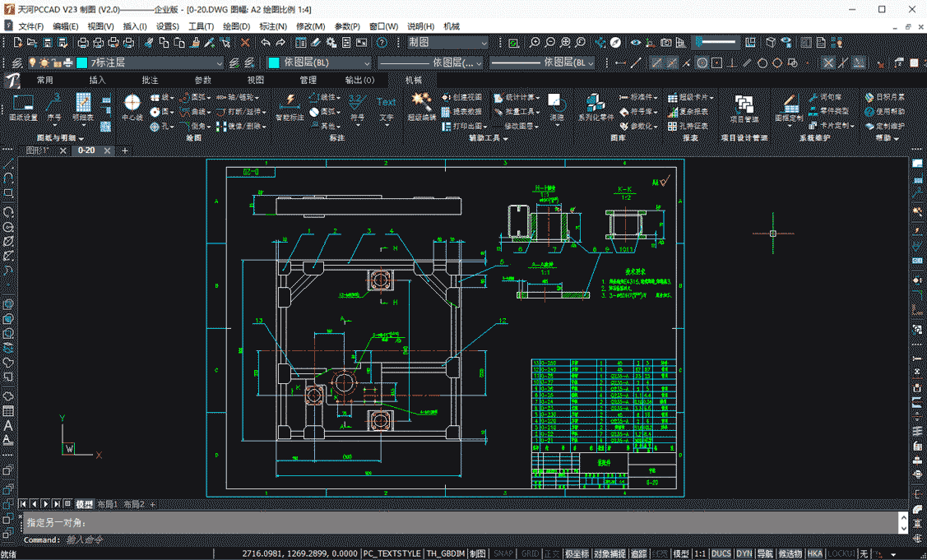
Task: Toggle GRID display in status bar
Action: pyautogui.click(x=531, y=554)
